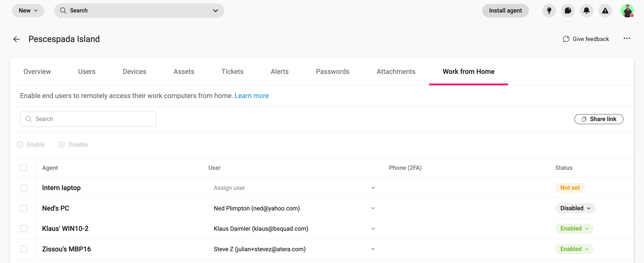Image resolution: width=644 pixels, height=263 pixels.
Task: Open the notifications bell
Action: [586, 10]
